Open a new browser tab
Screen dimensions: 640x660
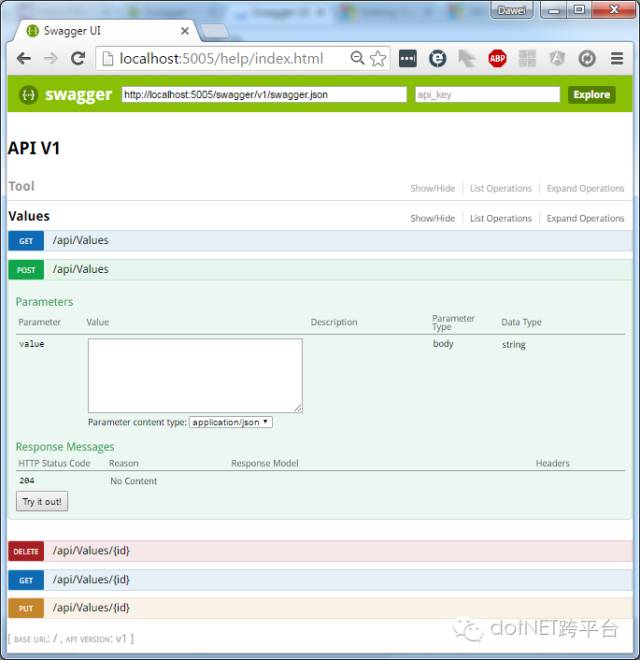point(215,32)
